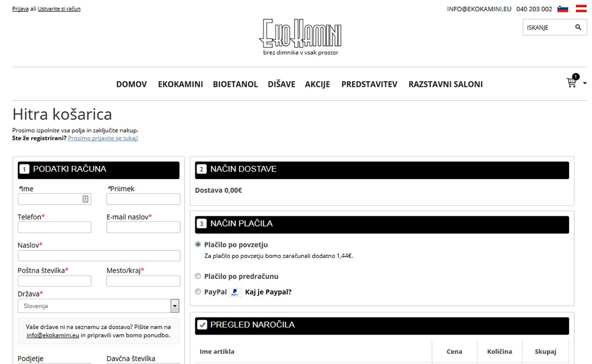Switch to Slovenian flag language
The width and height of the screenshot is (592, 364).
click(x=563, y=9)
